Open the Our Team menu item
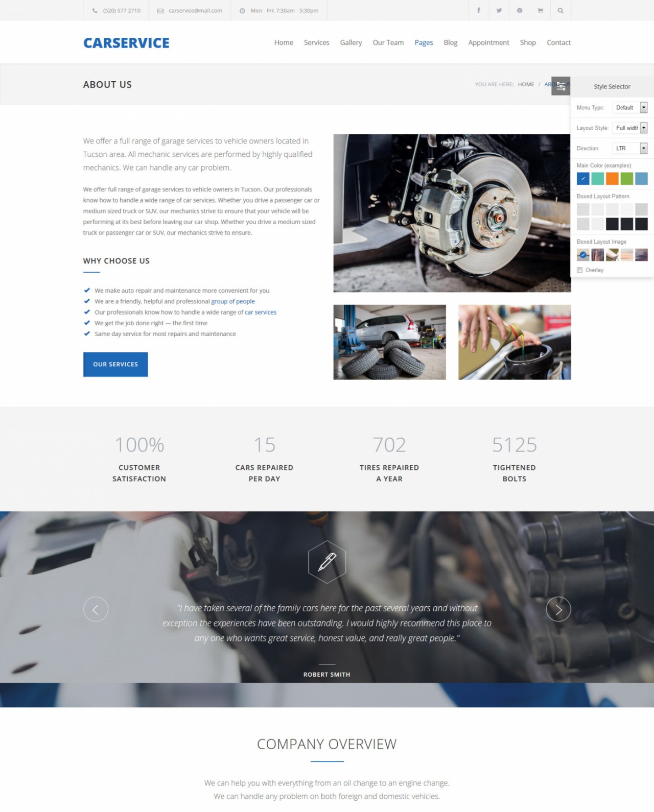This screenshot has width=654, height=812. (388, 42)
